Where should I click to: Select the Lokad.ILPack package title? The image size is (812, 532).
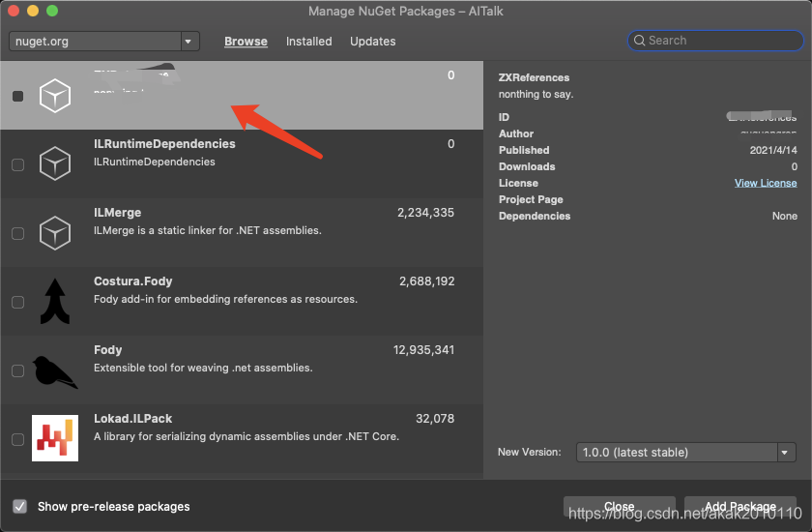tap(133, 419)
